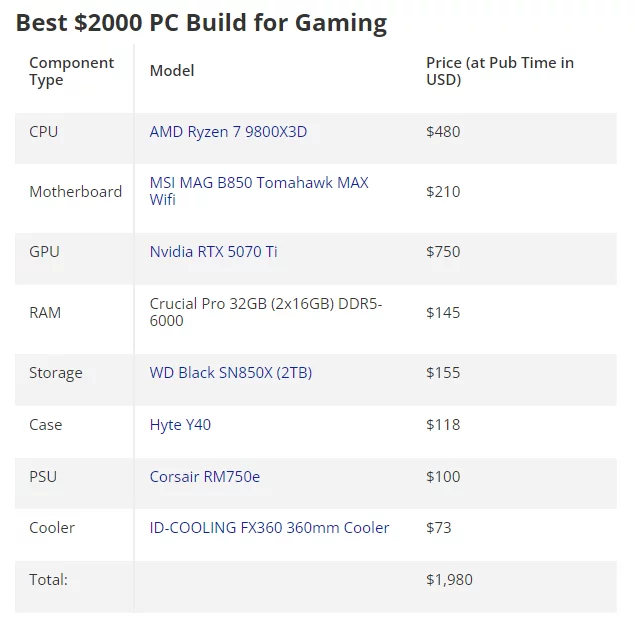Click the $1,980 total price cell

tap(449, 580)
